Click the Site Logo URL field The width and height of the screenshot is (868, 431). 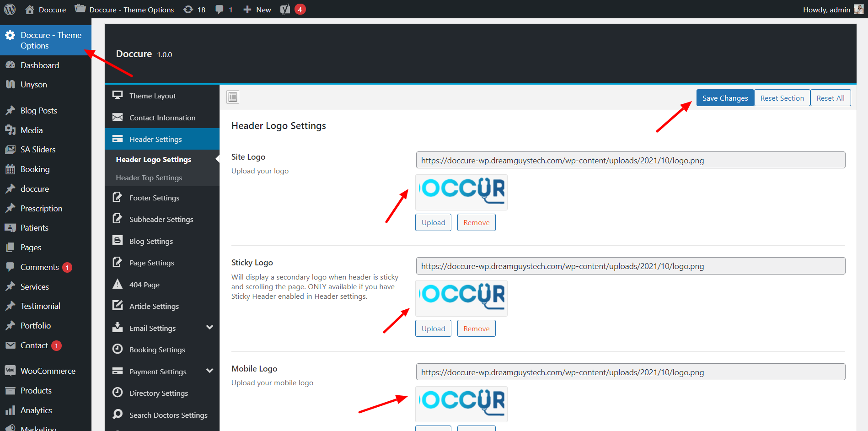pyautogui.click(x=630, y=160)
